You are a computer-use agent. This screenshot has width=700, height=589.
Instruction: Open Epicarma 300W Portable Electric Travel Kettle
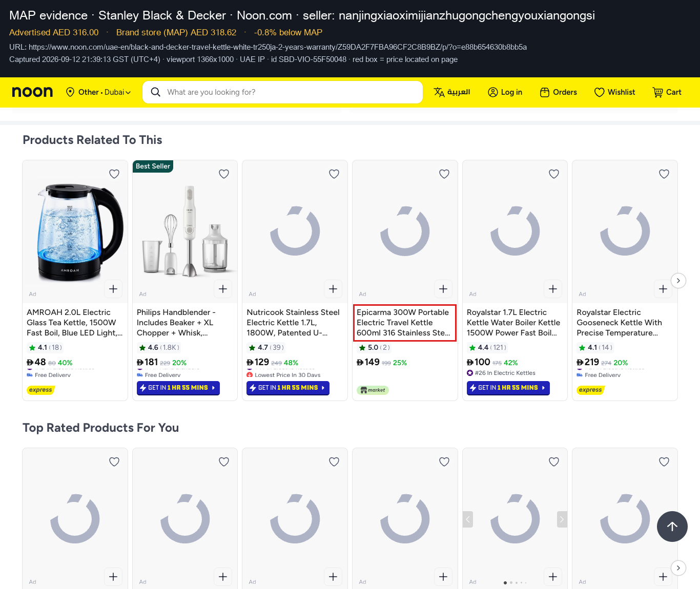[x=404, y=323]
